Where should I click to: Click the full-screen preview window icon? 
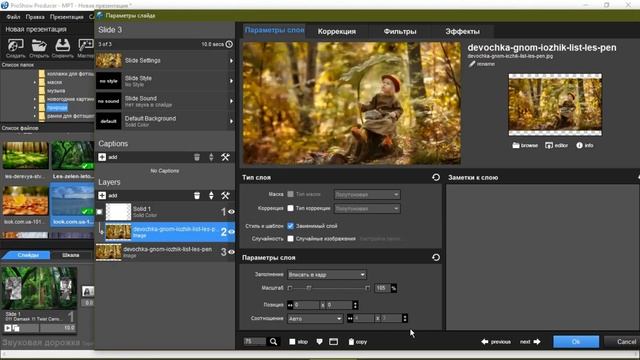point(333,342)
